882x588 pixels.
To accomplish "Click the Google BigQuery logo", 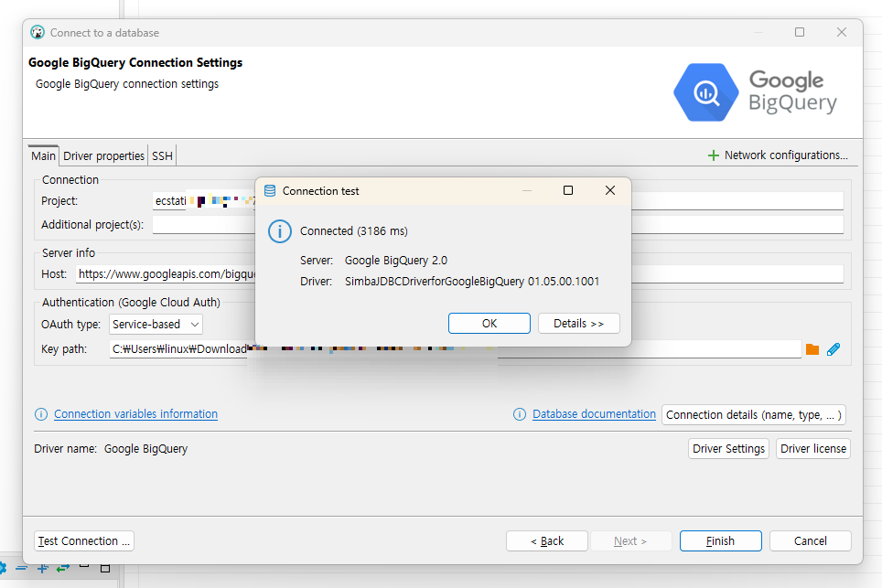I will click(x=756, y=92).
